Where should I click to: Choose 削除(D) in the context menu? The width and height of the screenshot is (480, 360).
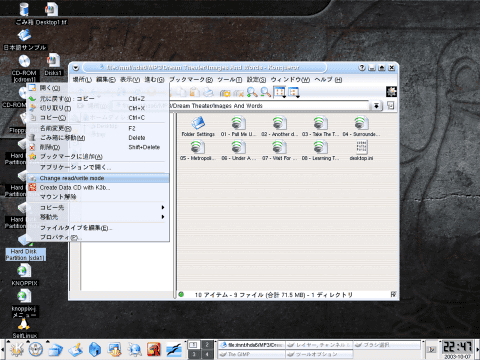[98, 147]
